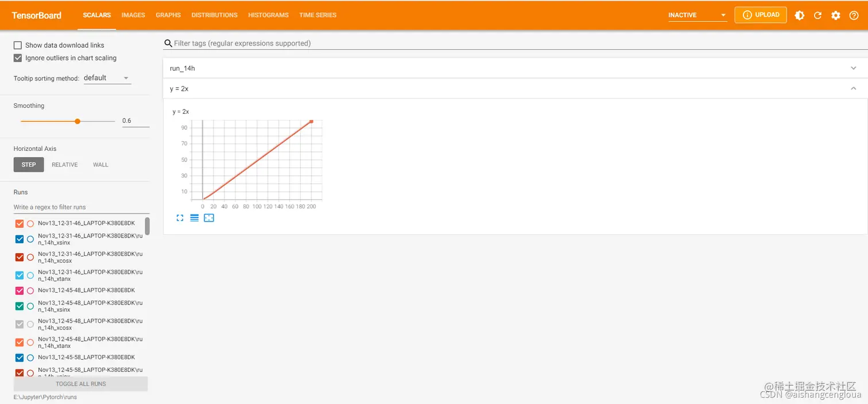Screen dimensions: 868x404
Task: Uncheck Ignore outliers in chart scaling
Action: tap(18, 58)
